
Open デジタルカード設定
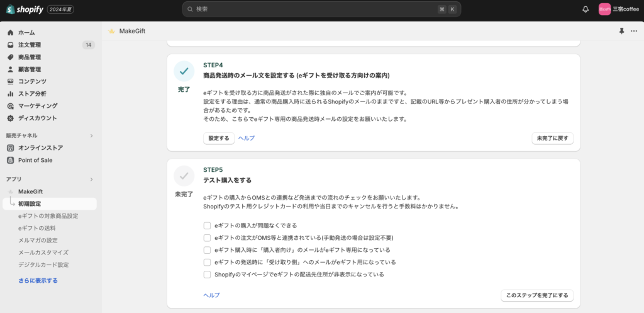(x=43, y=265)
